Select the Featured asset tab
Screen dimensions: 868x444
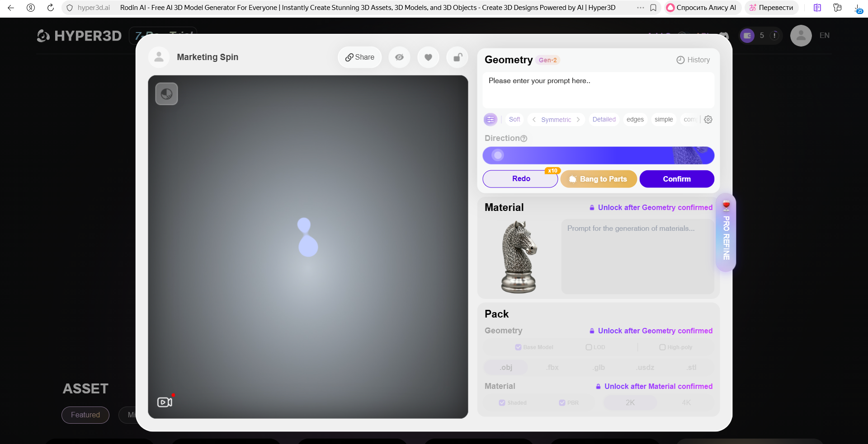pyautogui.click(x=85, y=415)
